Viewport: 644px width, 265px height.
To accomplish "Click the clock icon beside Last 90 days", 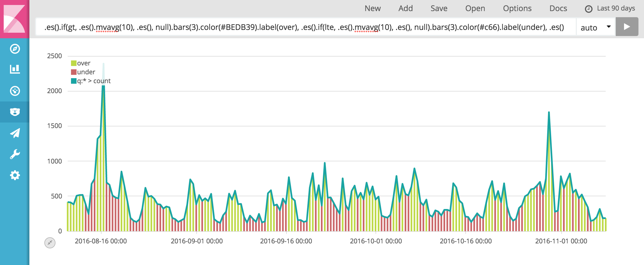I will pos(589,9).
